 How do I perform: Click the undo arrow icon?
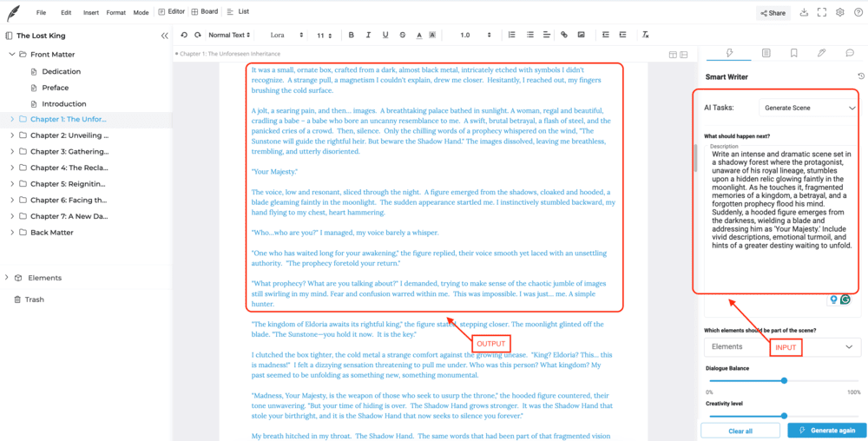(184, 35)
